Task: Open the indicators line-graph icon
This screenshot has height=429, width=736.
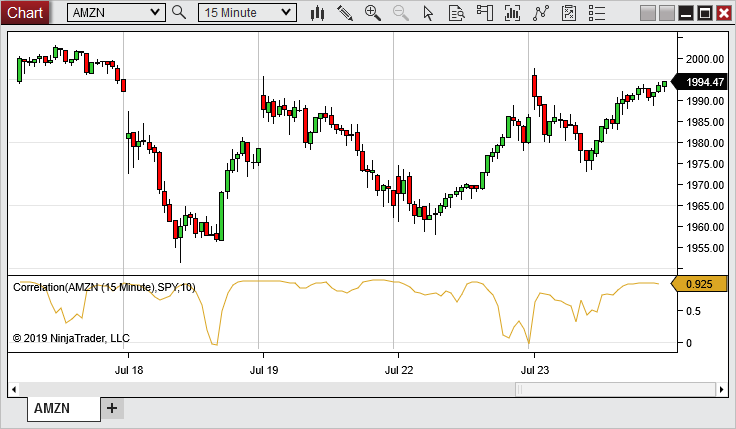Action: pyautogui.click(x=541, y=13)
